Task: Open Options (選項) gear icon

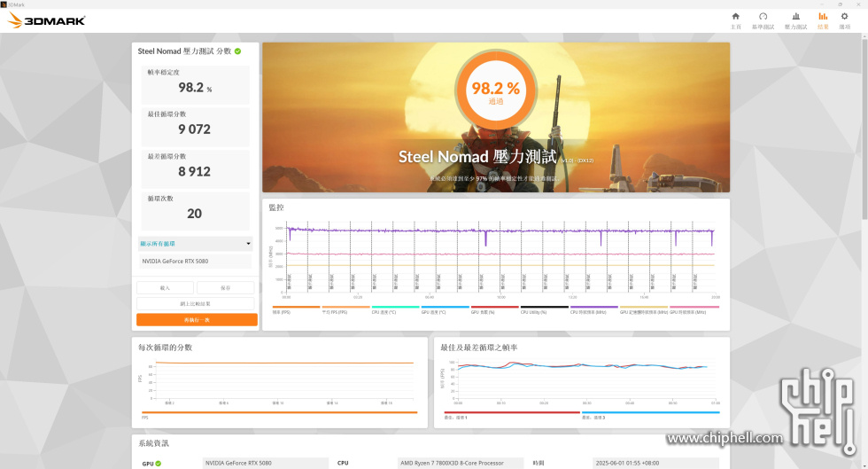Action: click(x=844, y=17)
